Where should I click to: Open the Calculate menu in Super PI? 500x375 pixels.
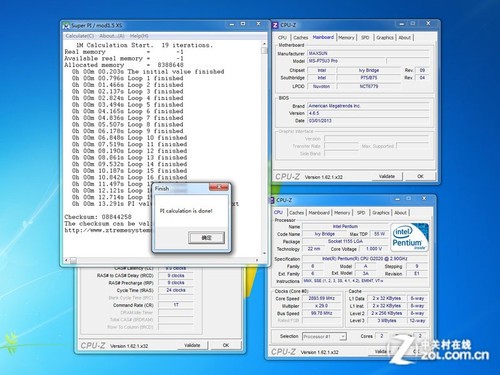80,36
